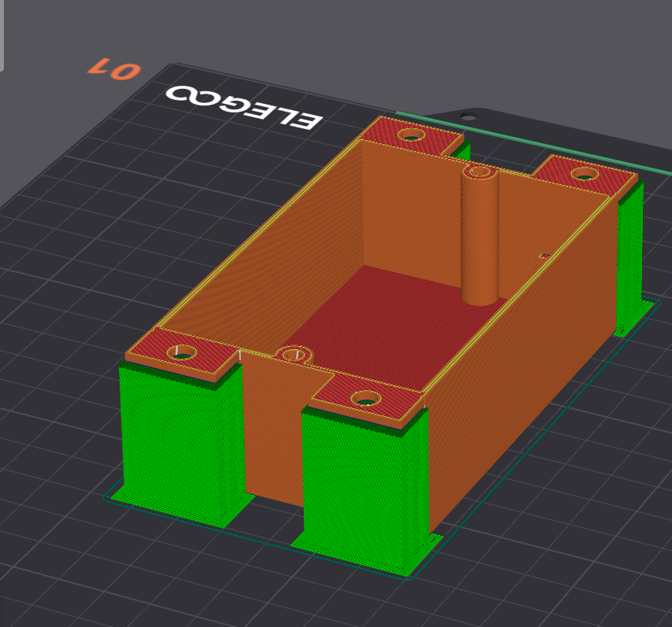Click the round hole on the build plate handle
This screenshot has width=672, height=627.
click(x=469, y=116)
